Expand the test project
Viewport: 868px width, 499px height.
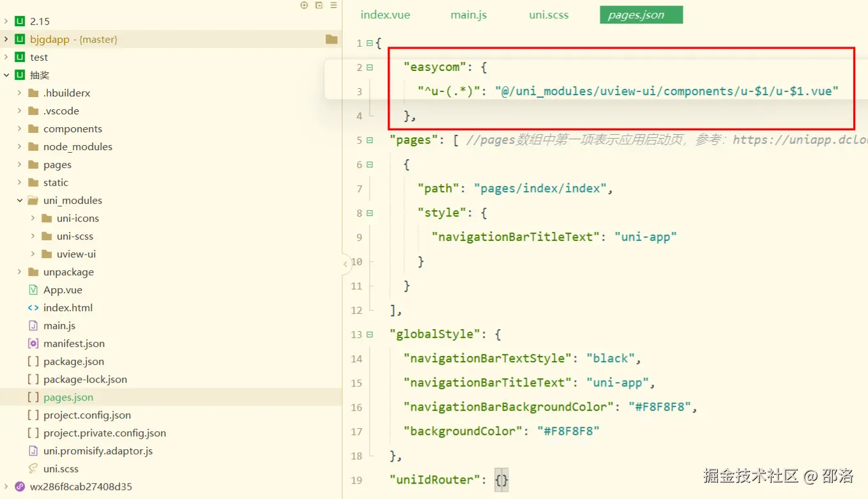(6, 57)
